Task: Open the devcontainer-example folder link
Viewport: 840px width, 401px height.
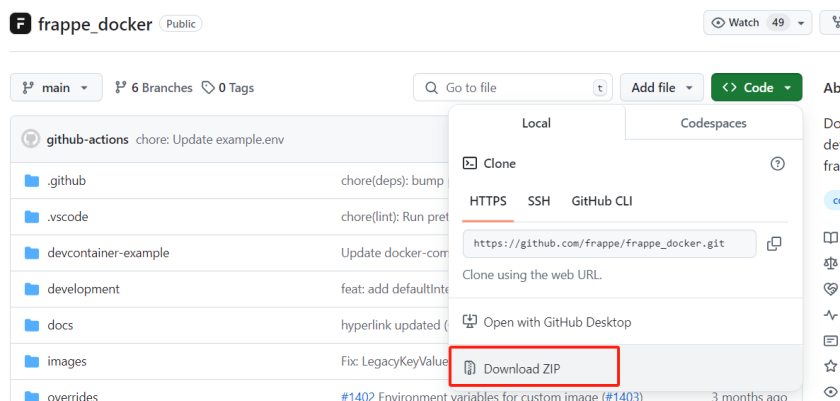Action: (x=108, y=253)
